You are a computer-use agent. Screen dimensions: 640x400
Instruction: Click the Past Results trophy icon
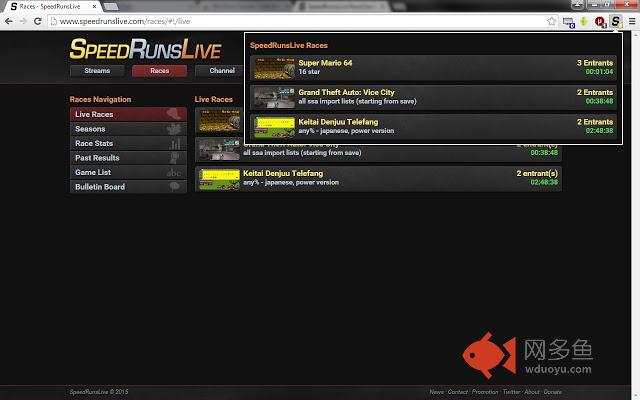click(x=175, y=158)
